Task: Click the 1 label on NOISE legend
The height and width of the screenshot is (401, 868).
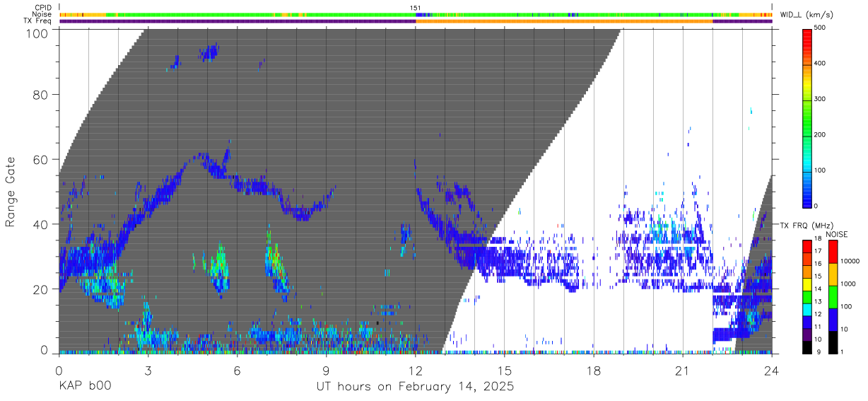Action: pyautogui.click(x=843, y=351)
